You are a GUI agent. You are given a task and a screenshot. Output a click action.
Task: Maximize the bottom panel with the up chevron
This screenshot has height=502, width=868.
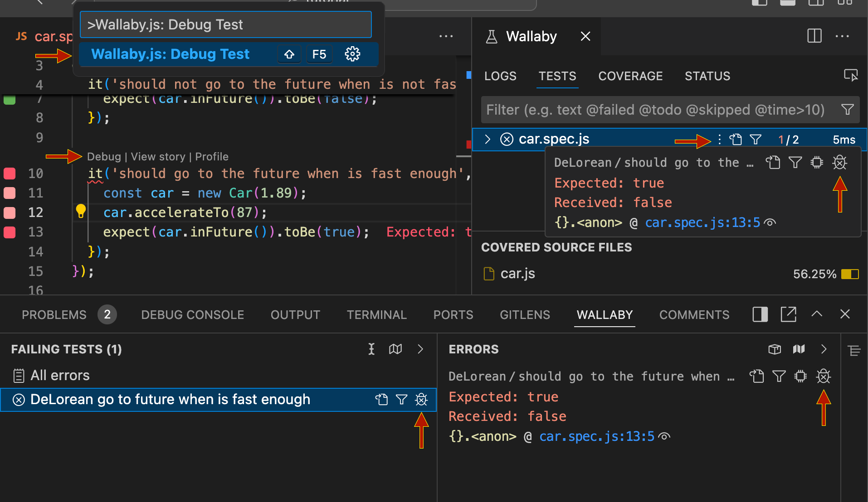coord(817,314)
